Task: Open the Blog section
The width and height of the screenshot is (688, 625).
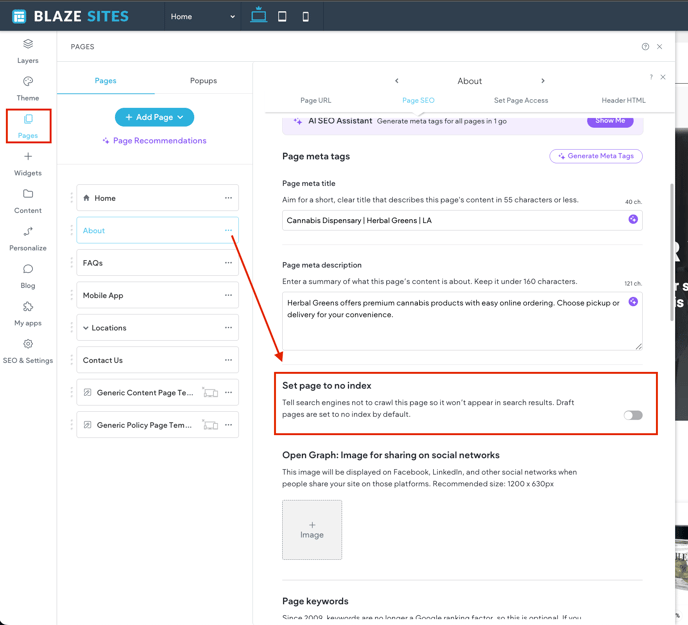Action: (x=28, y=275)
